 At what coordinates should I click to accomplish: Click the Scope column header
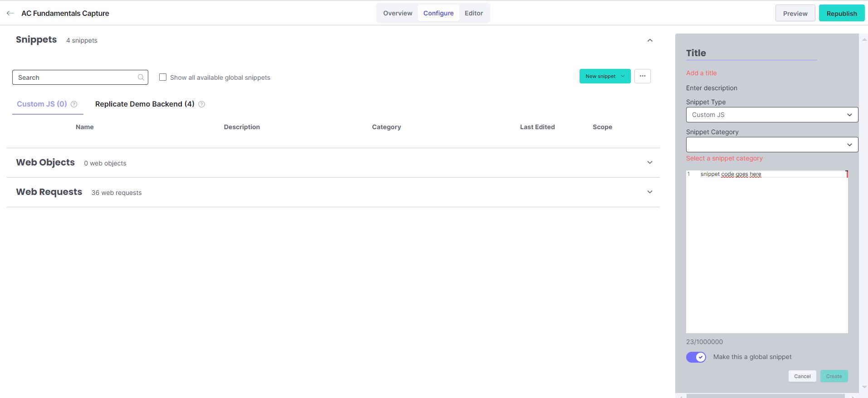point(602,127)
